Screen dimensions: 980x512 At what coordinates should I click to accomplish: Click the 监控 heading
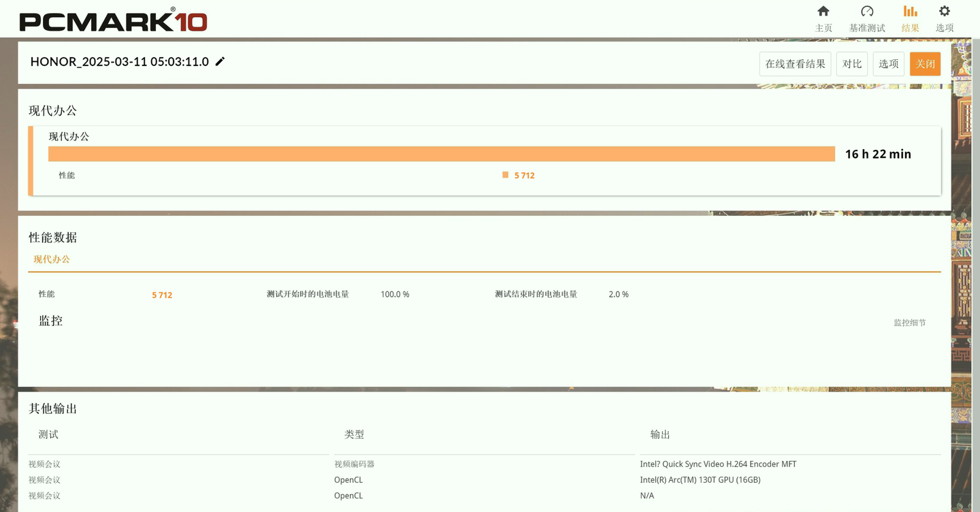click(x=51, y=321)
